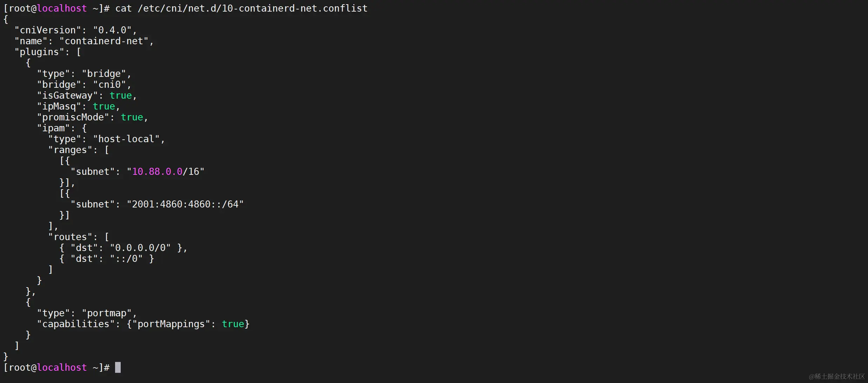This screenshot has width=868, height=383.
Task: Click the "capabilities" key
Action: pos(76,324)
